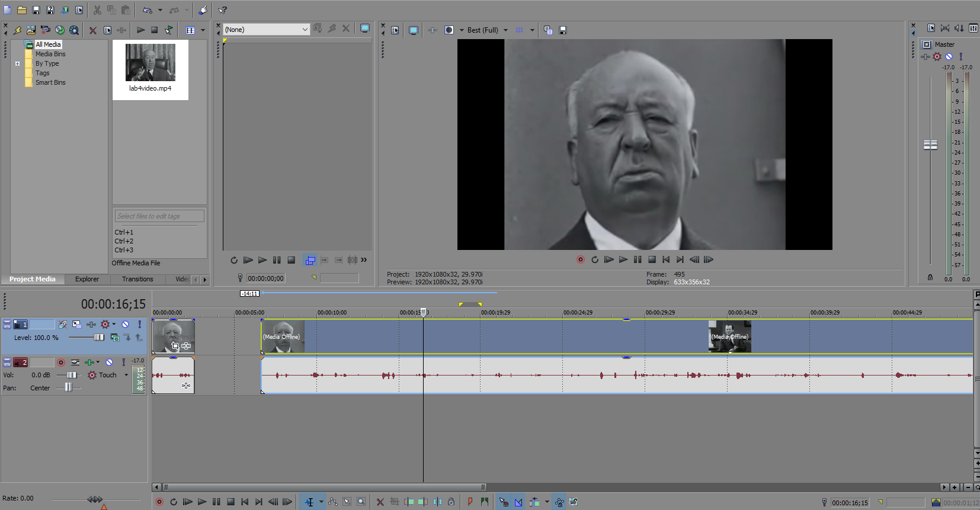Image resolution: width=980 pixels, height=510 pixels.
Task: Mute video track 1
Action: (125, 325)
